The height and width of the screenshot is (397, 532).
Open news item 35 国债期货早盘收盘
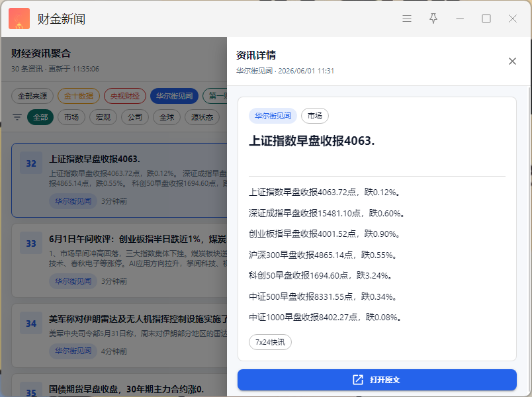tap(119, 386)
